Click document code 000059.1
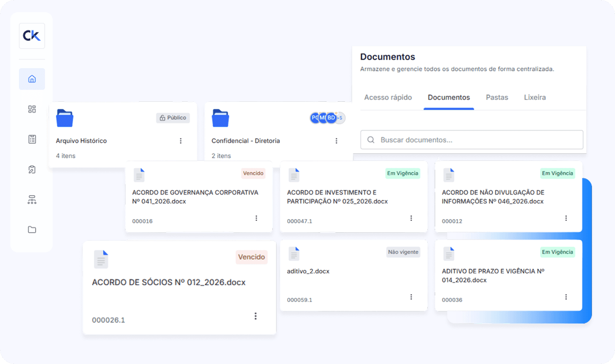This screenshot has width=615, height=364. [300, 300]
